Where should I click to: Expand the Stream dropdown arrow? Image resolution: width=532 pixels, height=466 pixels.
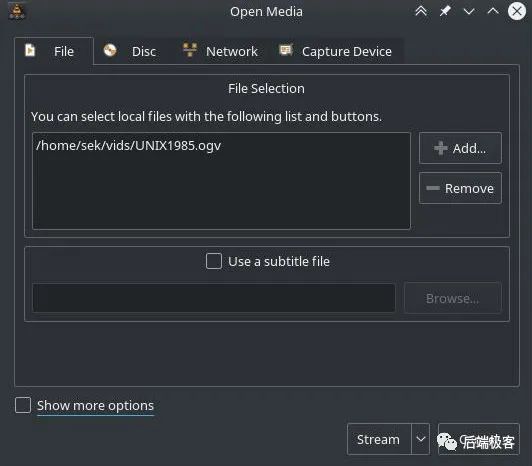(420, 439)
